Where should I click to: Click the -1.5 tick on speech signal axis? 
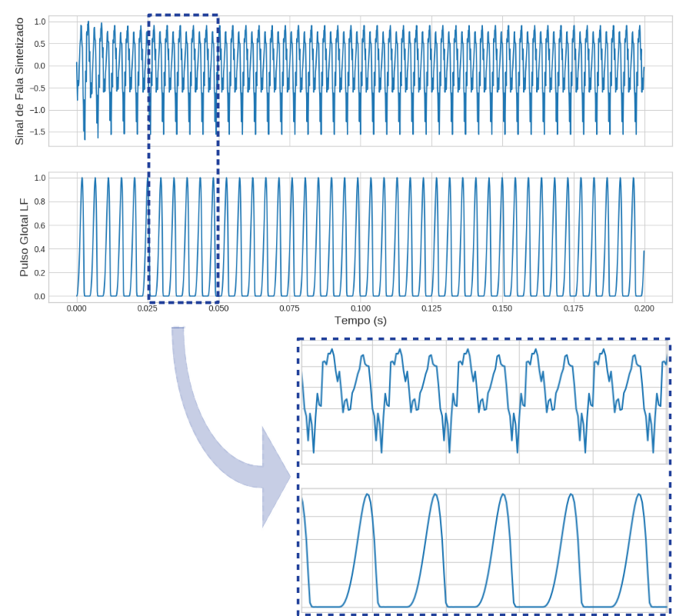click(x=35, y=132)
